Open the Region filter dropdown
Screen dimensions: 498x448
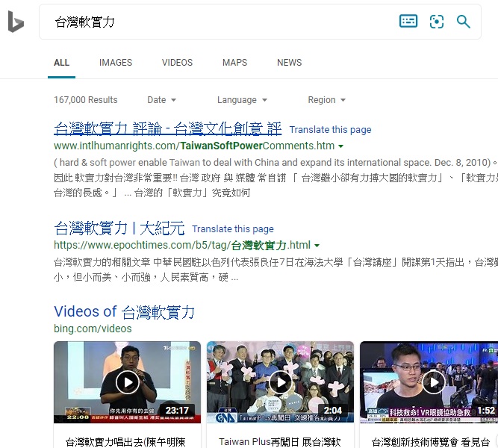(327, 100)
